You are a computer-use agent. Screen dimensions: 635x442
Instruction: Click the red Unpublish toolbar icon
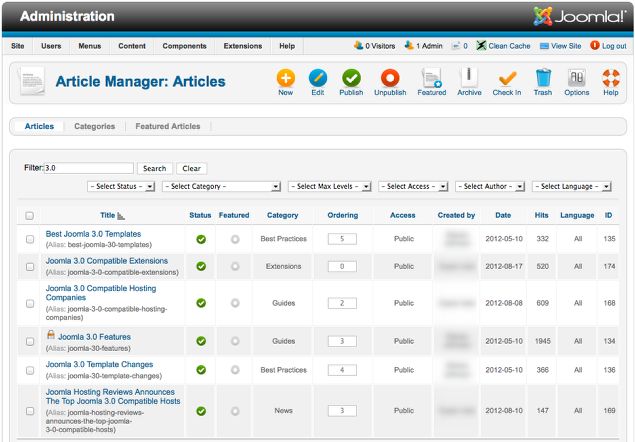[390, 78]
